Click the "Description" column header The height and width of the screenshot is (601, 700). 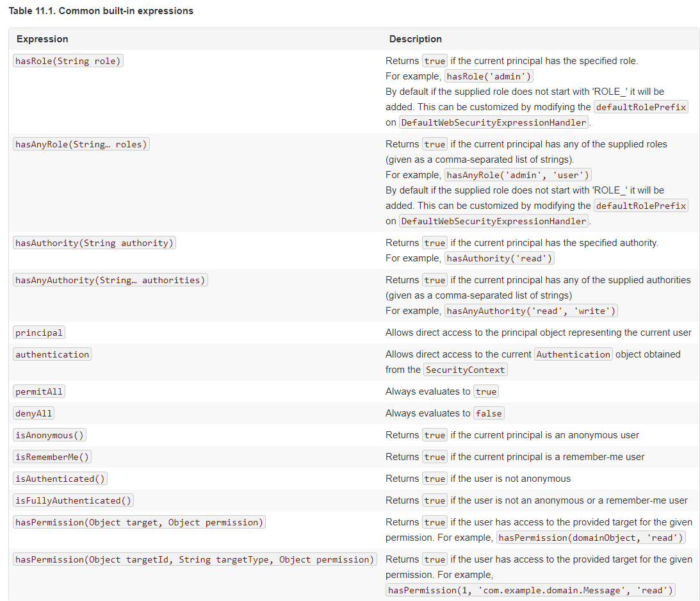point(415,39)
